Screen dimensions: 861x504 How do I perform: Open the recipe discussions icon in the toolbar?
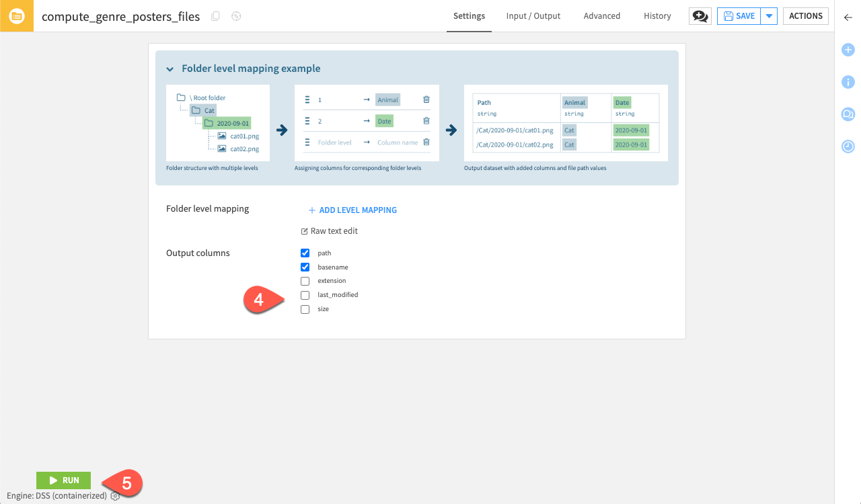click(700, 15)
